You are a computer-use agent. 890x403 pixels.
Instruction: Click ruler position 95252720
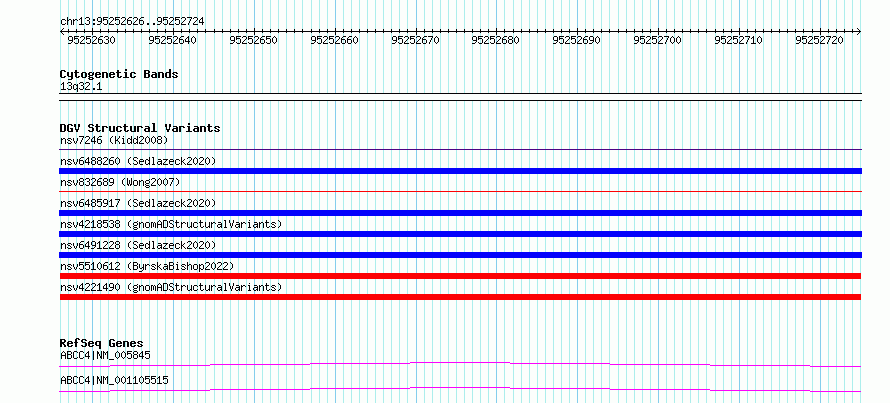pyautogui.click(x=820, y=40)
